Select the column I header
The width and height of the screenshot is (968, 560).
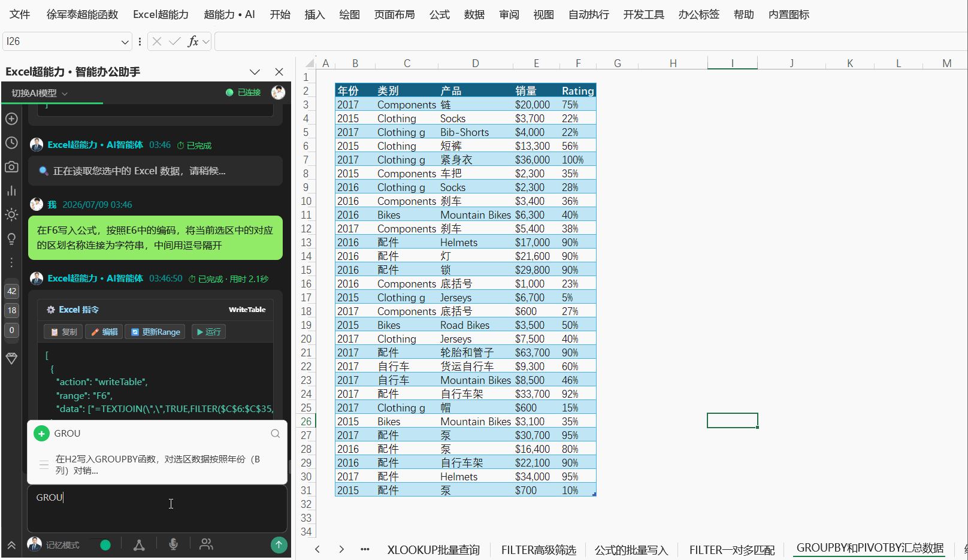pos(732,63)
